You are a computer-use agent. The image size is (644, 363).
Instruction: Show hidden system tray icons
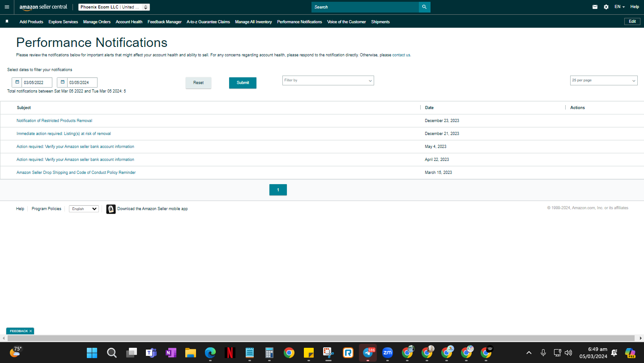[529, 353]
